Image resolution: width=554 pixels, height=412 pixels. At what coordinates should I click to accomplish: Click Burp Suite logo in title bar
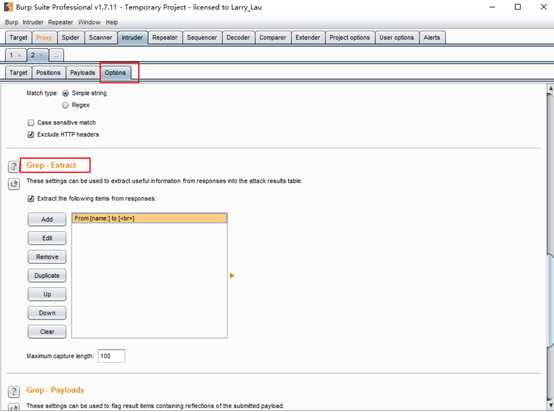(x=8, y=7)
